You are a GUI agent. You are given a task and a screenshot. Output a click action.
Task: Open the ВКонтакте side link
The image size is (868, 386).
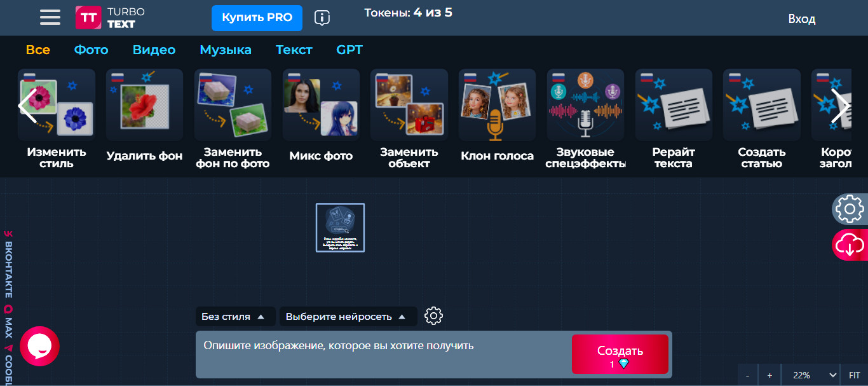[x=8, y=265]
